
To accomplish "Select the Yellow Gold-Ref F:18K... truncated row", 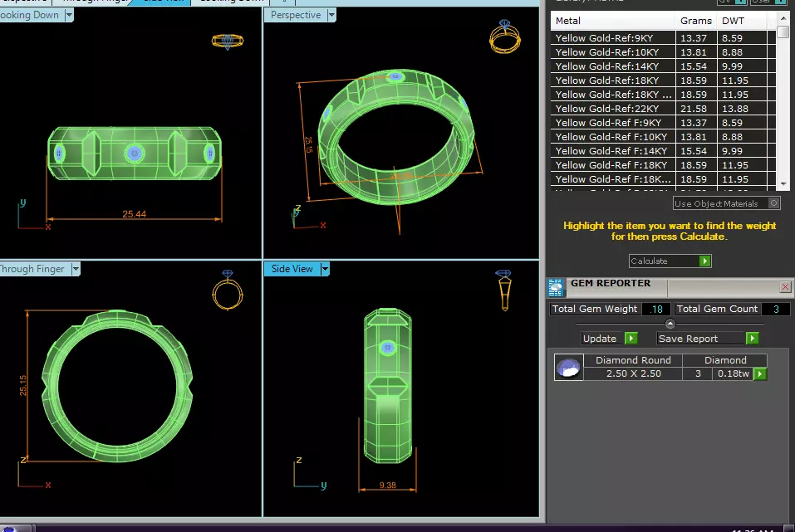I will pos(663,179).
